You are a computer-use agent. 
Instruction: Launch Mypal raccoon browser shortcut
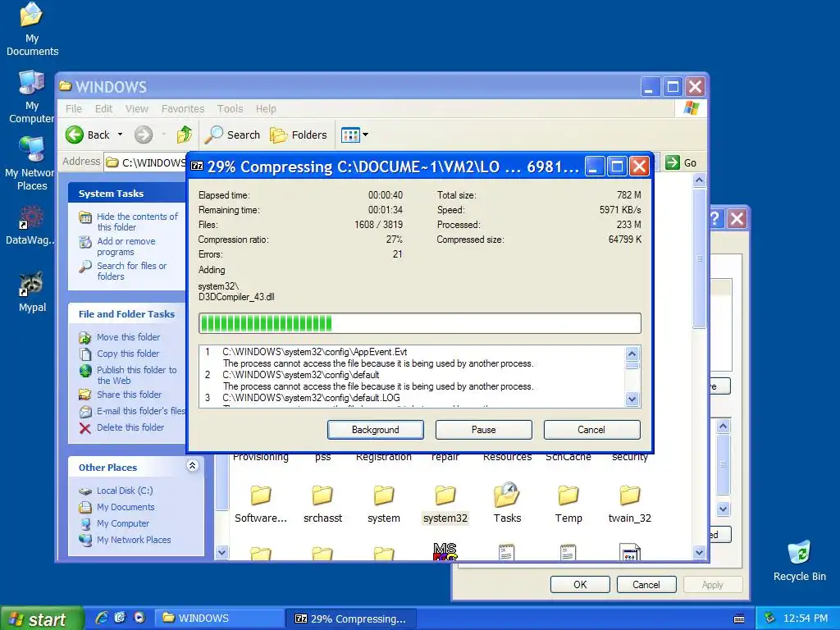click(x=32, y=293)
